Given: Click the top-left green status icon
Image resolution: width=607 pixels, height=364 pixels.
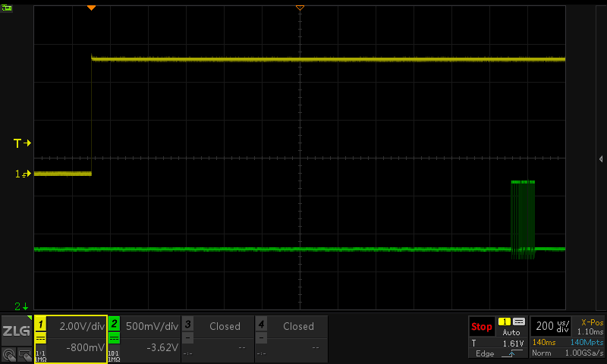Looking at the screenshot, I should click(x=7, y=8).
